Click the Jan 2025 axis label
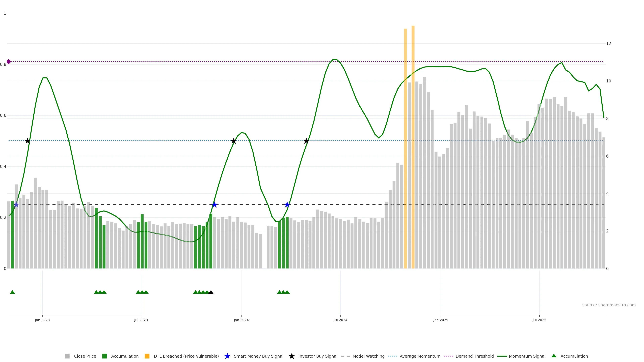This screenshot has width=644, height=362. pyautogui.click(x=441, y=320)
